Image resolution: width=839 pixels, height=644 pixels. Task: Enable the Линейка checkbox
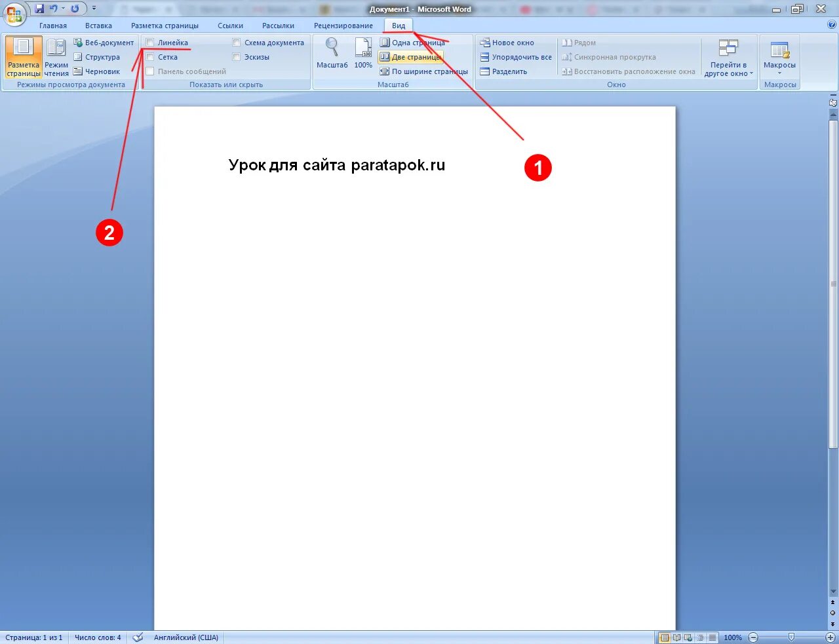click(150, 43)
